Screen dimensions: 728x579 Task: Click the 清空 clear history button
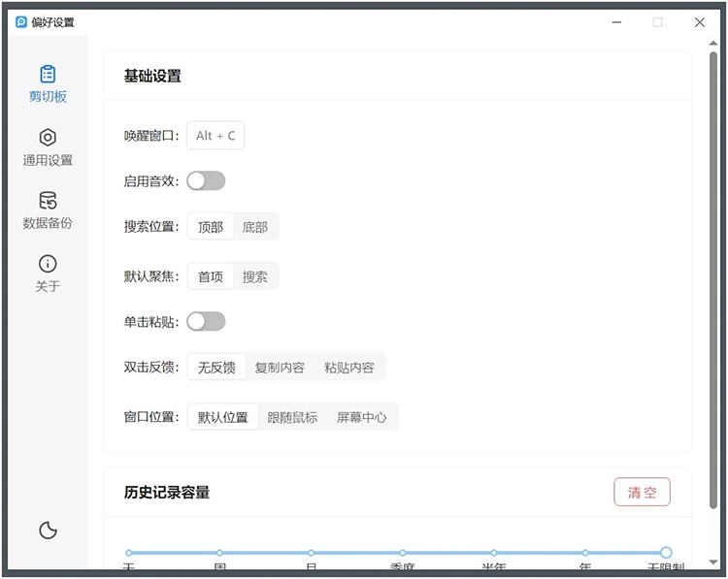pyautogui.click(x=642, y=492)
